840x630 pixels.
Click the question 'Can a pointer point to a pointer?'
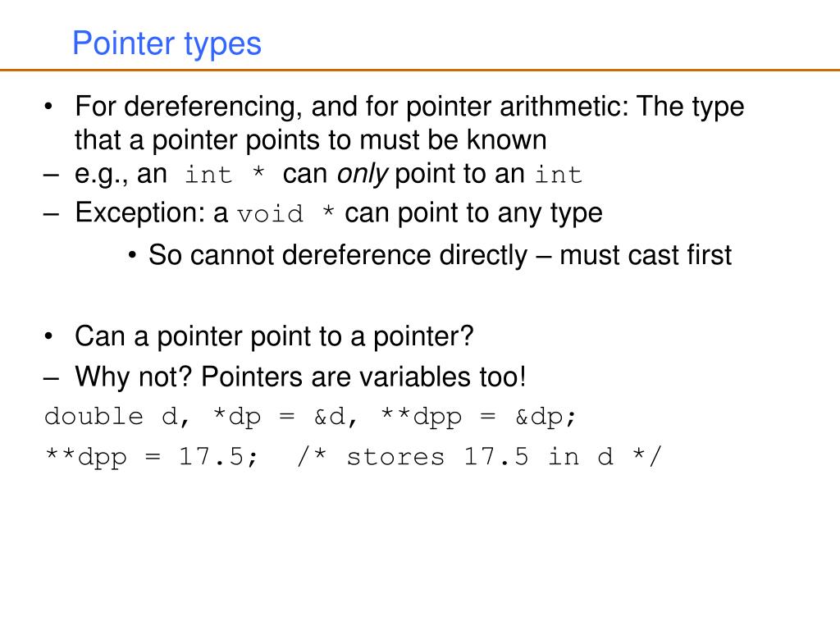click(x=274, y=337)
